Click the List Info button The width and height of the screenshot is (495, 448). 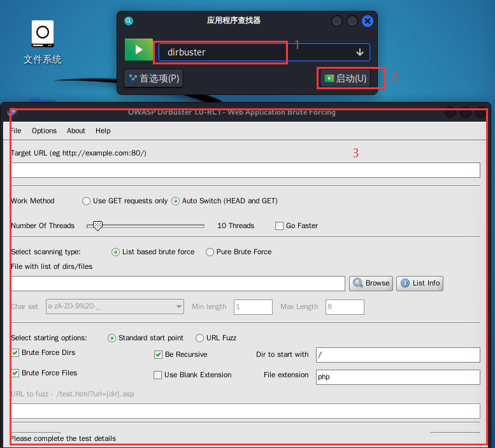point(420,283)
